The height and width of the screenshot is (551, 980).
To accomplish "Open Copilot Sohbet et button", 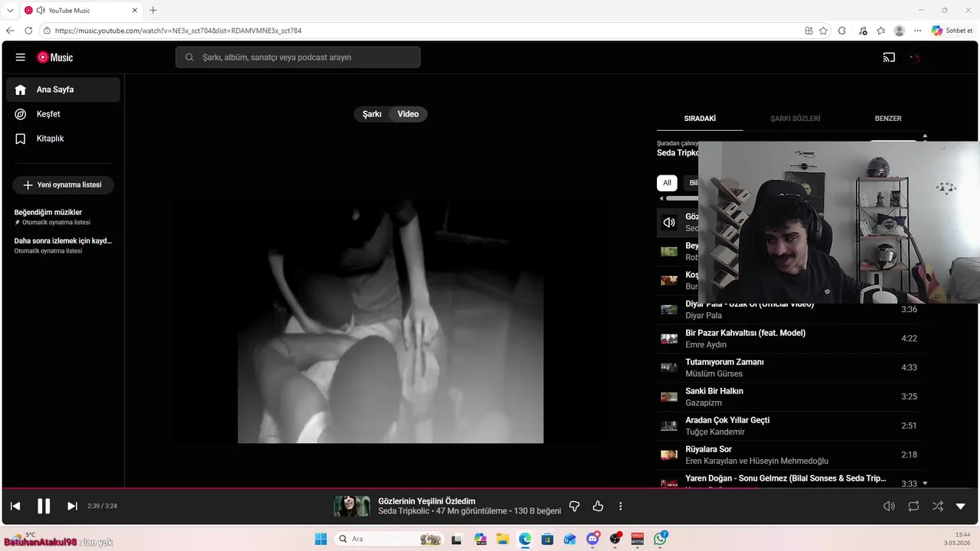I will point(952,31).
